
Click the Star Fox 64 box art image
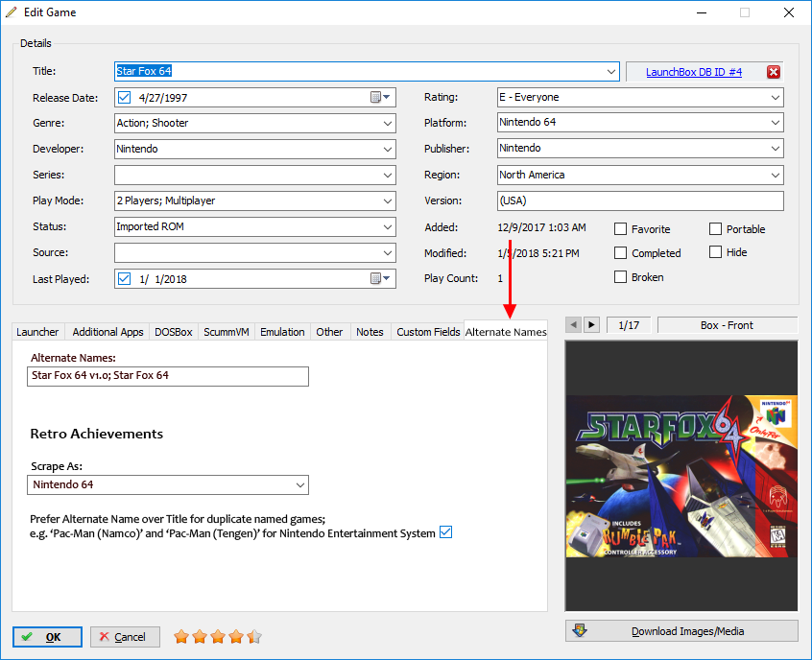(x=681, y=476)
